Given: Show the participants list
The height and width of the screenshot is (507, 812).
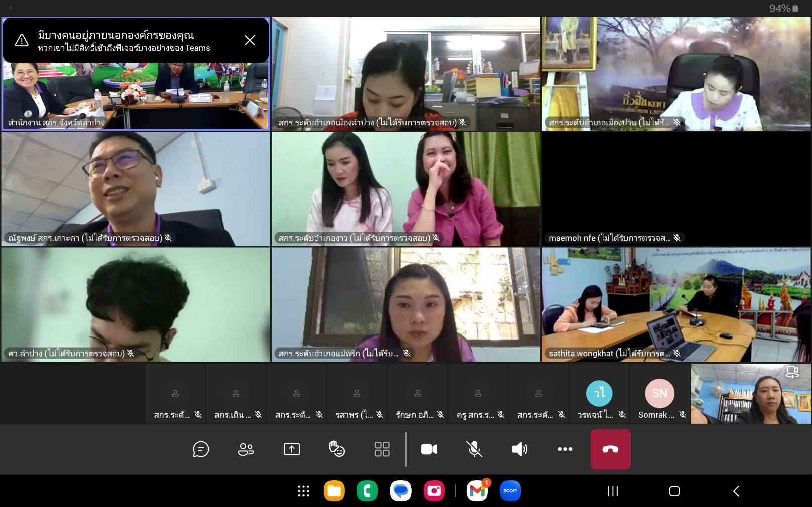Looking at the screenshot, I should [246, 449].
